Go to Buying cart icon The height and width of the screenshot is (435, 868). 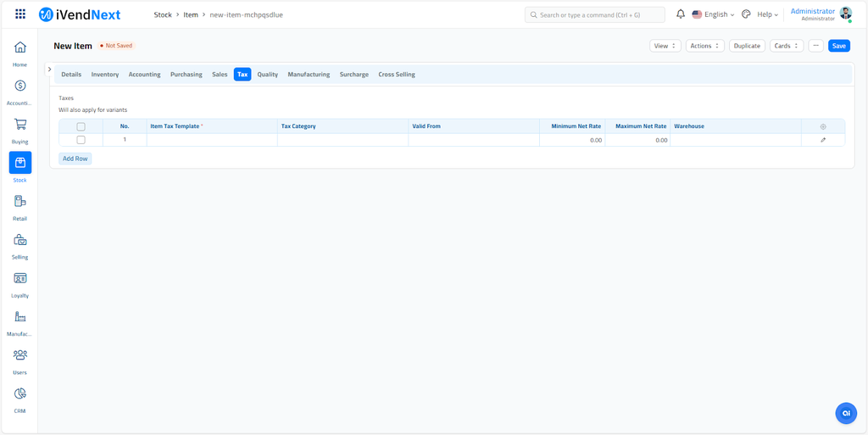click(x=19, y=125)
